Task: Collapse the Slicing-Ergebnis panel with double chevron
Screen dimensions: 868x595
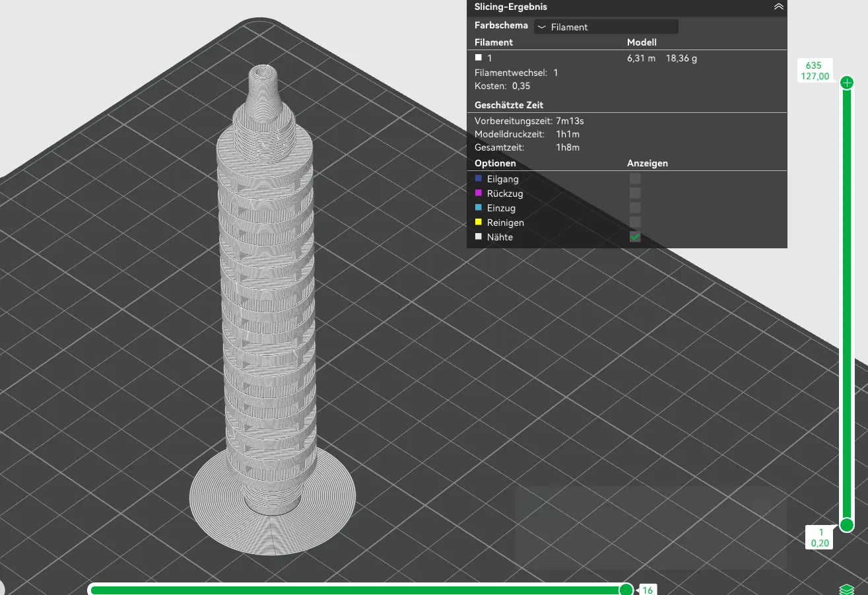Action: coord(779,7)
